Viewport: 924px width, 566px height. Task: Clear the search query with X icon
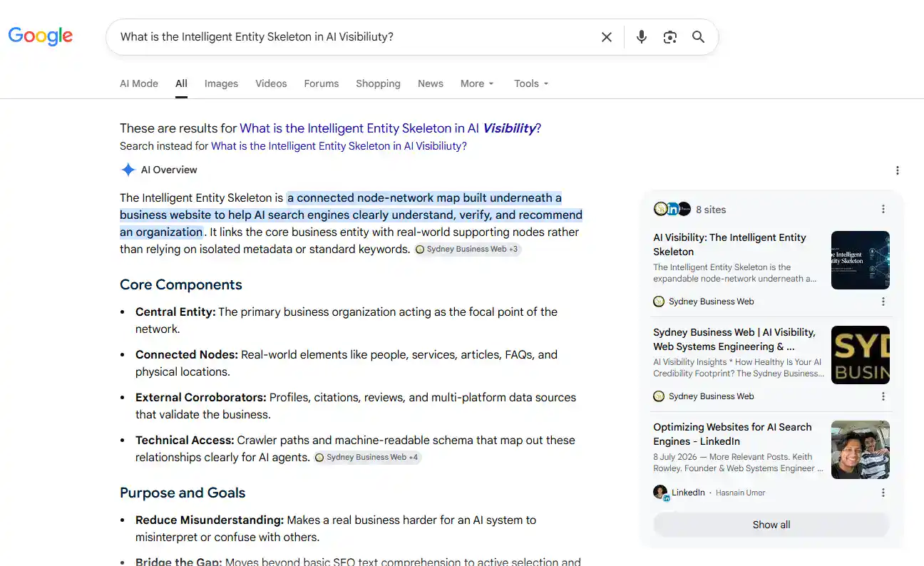(x=607, y=37)
